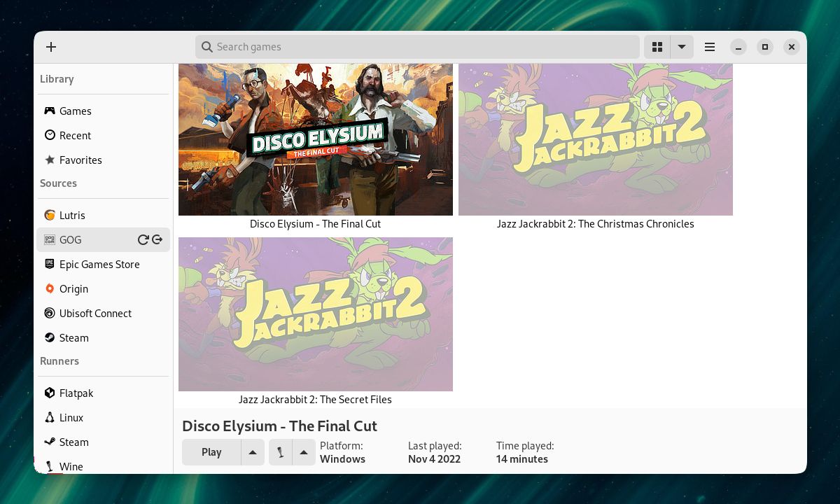Expand the view options dropdown arrow
The width and height of the screenshot is (840, 504).
click(681, 47)
